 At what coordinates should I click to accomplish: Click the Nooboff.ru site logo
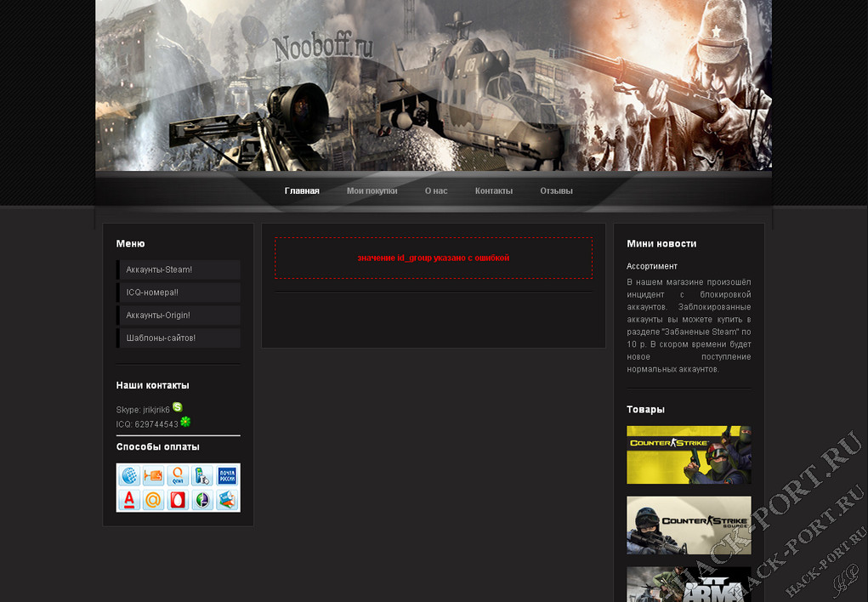pyautogui.click(x=323, y=47)
